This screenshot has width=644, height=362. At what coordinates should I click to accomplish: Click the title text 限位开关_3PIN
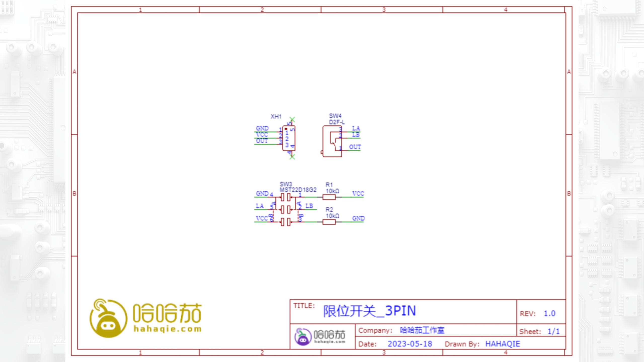370,311
